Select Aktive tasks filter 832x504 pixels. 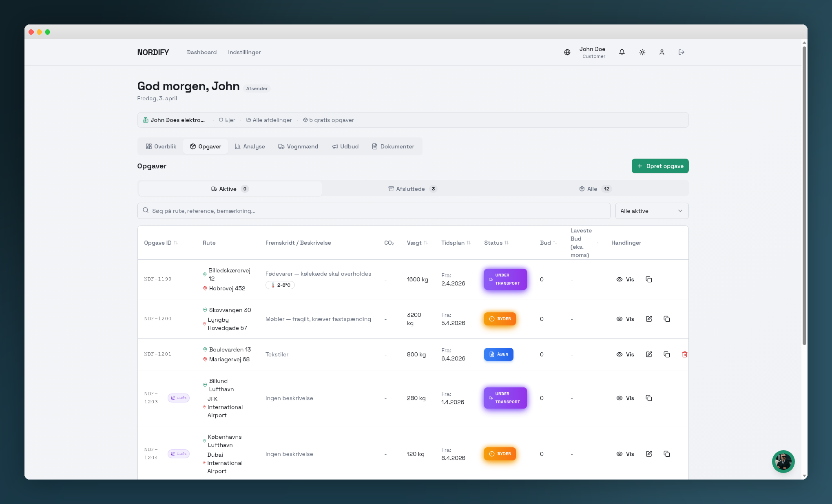[230, 189]
